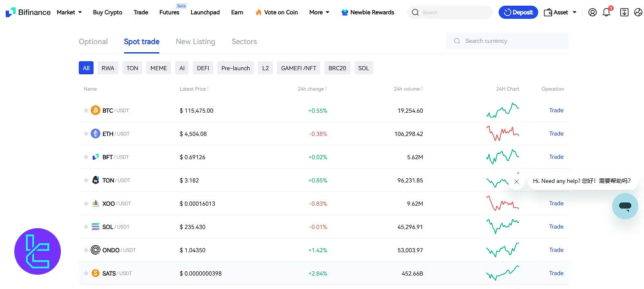Open the live chat bubble
The height and width of the screenshot is (289, 644).
coord(625,206)
